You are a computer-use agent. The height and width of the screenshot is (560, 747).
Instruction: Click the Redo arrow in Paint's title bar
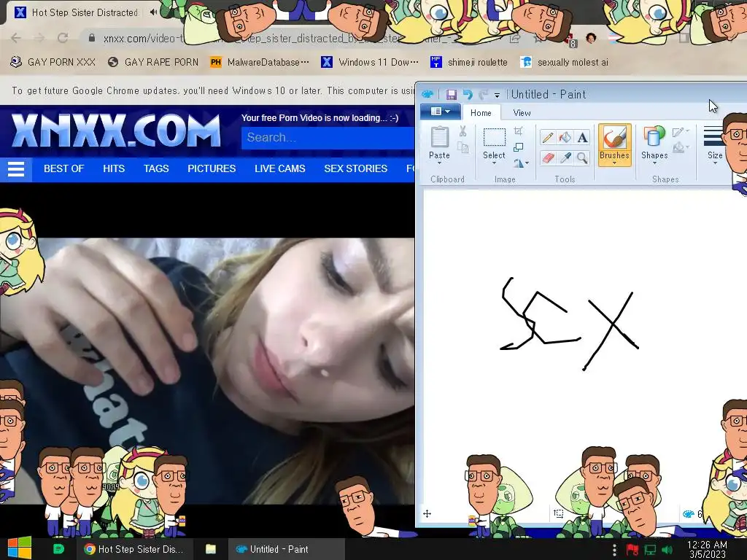(x=483, y=94)
